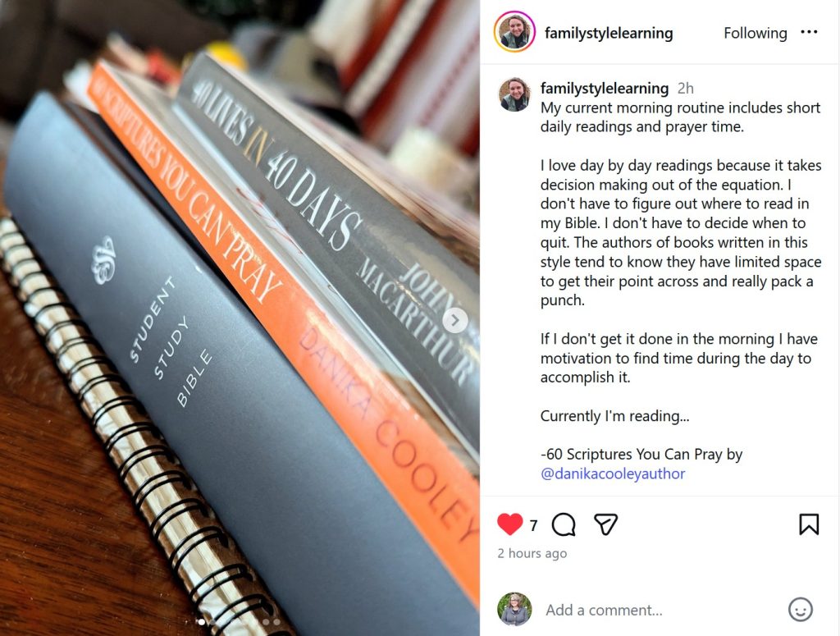Screen dimensions: 840x636
Task: Select first carousel indicator dot
Action: coord(202,622)
